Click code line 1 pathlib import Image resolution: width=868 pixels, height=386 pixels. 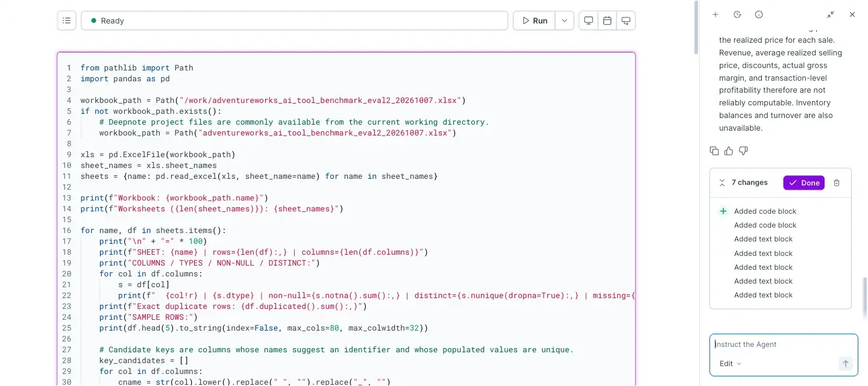(137, 67)
